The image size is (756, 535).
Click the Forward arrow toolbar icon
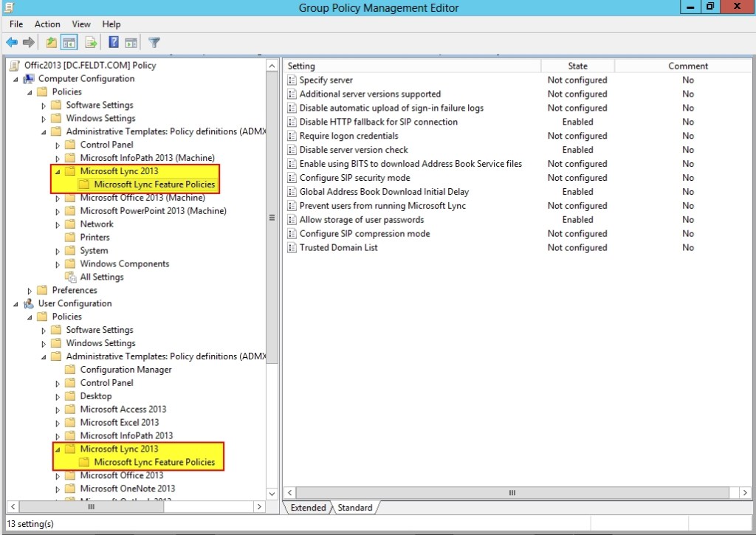tap(28, 43)
